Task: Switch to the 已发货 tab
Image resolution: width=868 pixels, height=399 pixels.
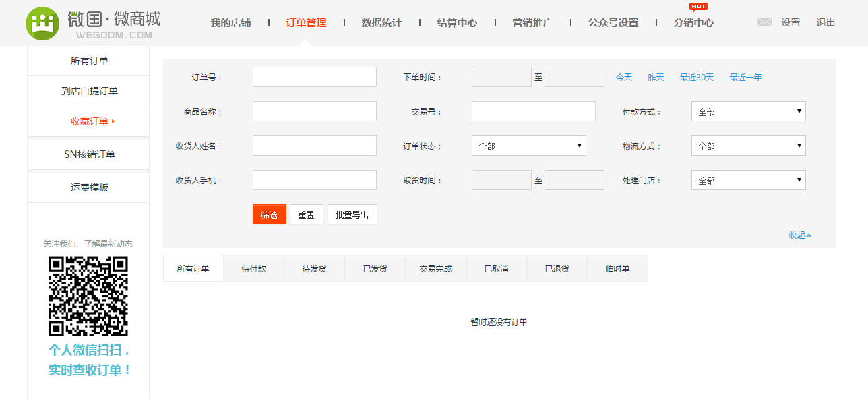Action: click(x=375, y=268)
